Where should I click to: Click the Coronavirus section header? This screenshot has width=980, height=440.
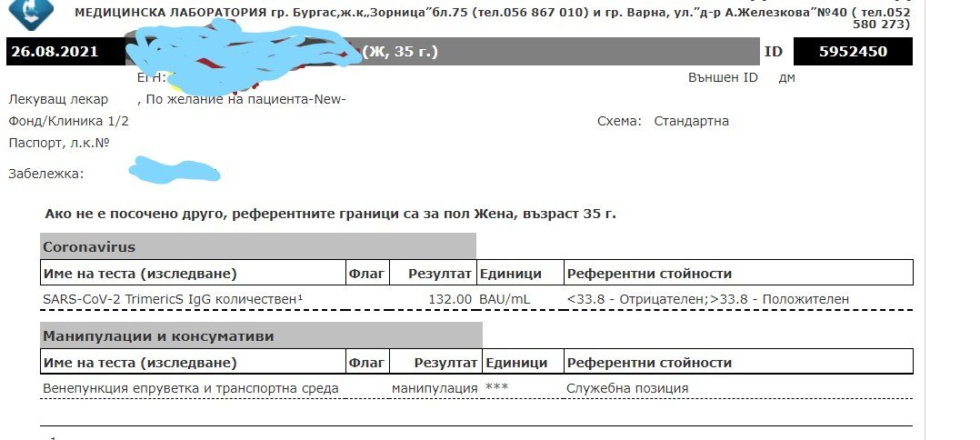point(89,246)
